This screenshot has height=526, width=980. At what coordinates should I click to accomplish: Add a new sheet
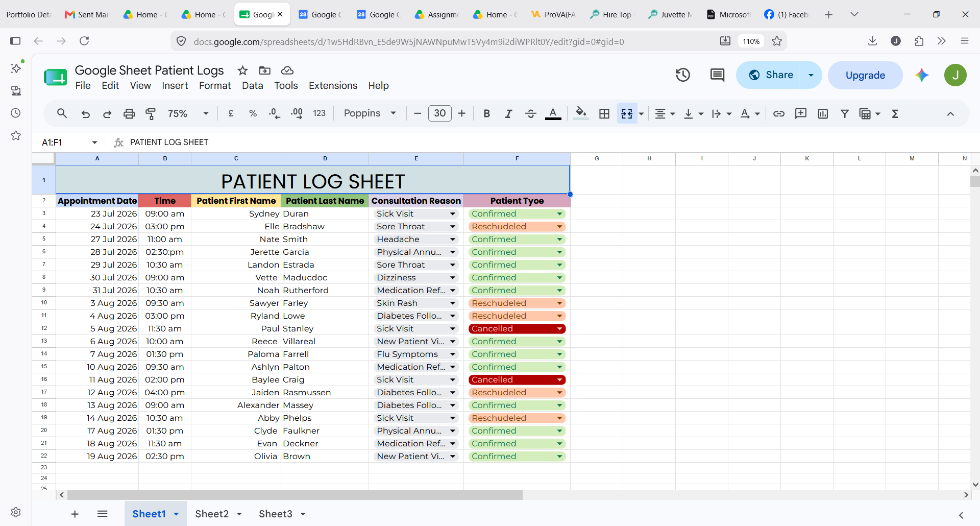75,514
